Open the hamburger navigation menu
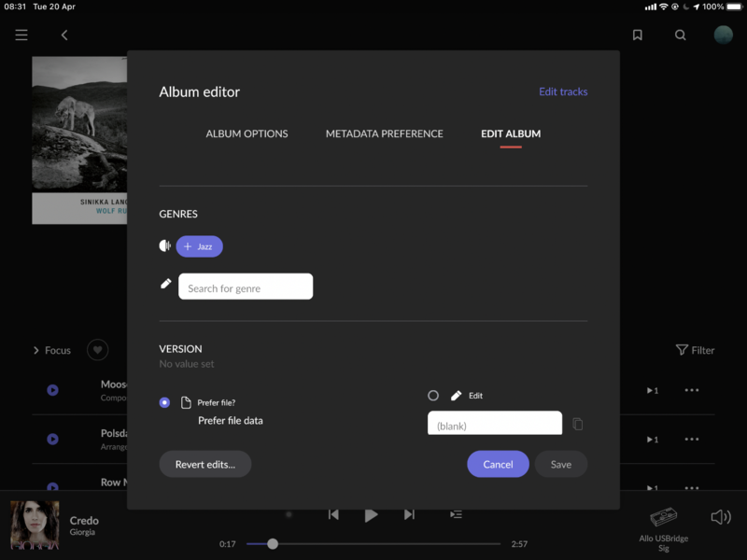Image resolution: width=747 pixels, height=560 pixels. pyautogui.click(x=21, y=35)
